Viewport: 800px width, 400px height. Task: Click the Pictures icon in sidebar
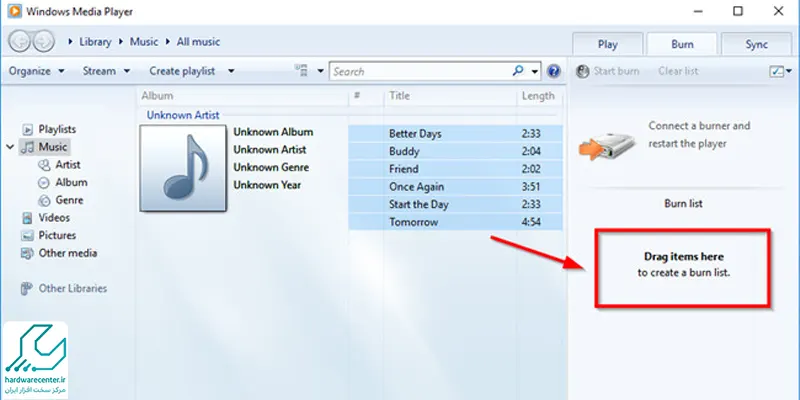[28, 236]
